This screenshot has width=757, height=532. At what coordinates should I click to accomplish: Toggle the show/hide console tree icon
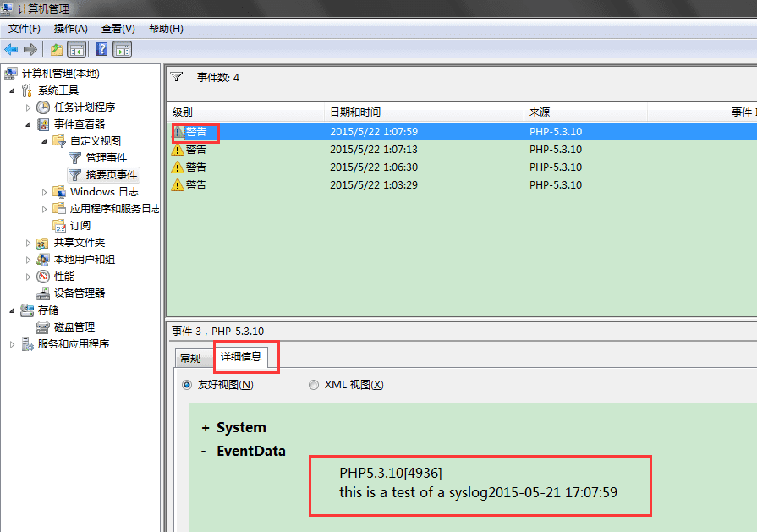[x=76, y=49]
